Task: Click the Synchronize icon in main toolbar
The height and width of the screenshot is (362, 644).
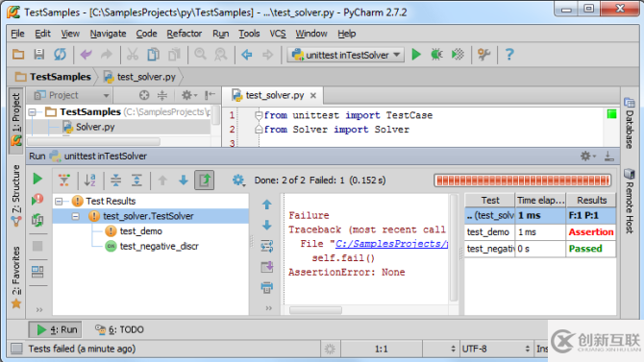Action: 60,55
